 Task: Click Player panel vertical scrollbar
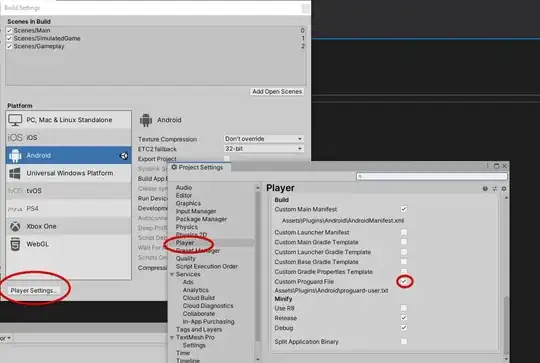pyautogui.click(x=506, y=324)
